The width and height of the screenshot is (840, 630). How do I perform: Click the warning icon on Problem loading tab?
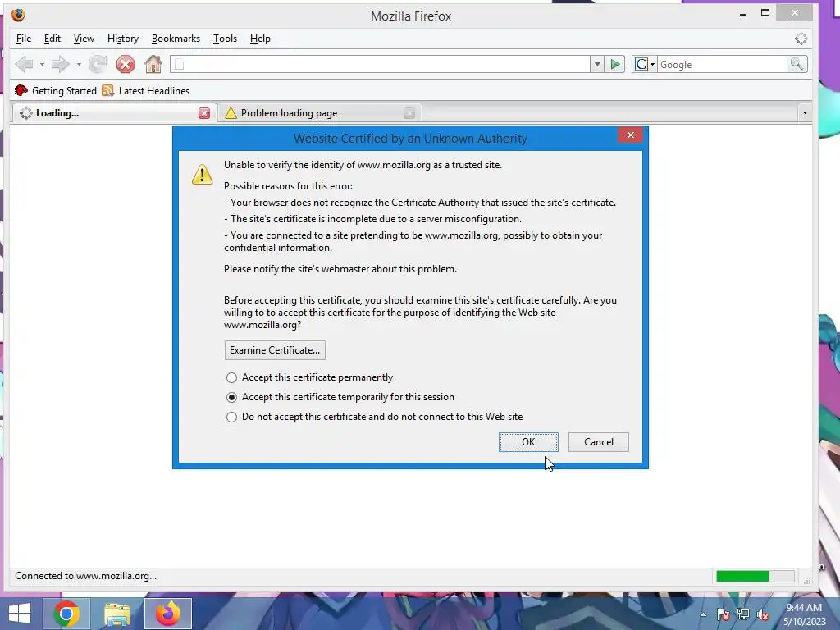coord(231,113)
